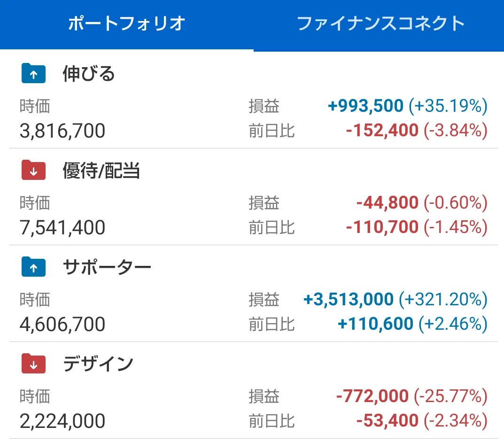The height and width of the screenshot is (442, 504).
Task: Tap the -152,400 day change
Action: [382, 131]
